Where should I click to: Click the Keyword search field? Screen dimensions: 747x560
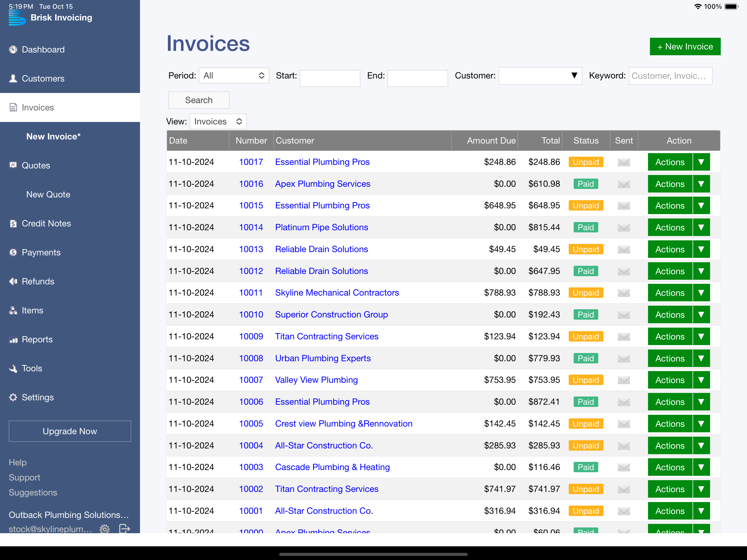[x=670, y=76]
